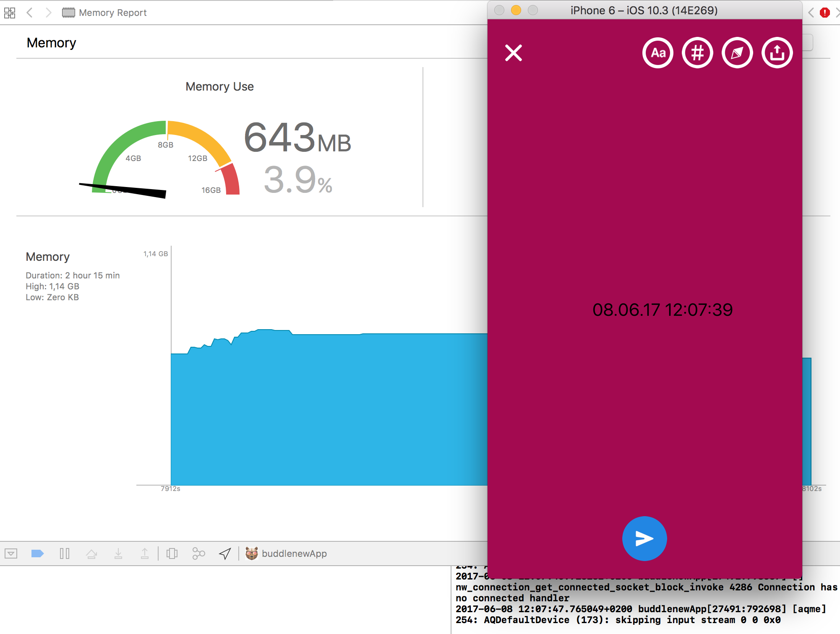Toggle breakpoints activation in debug bar
Viewport: 840px width, 634px height.
pyautogui.click(x=37, y=553)
